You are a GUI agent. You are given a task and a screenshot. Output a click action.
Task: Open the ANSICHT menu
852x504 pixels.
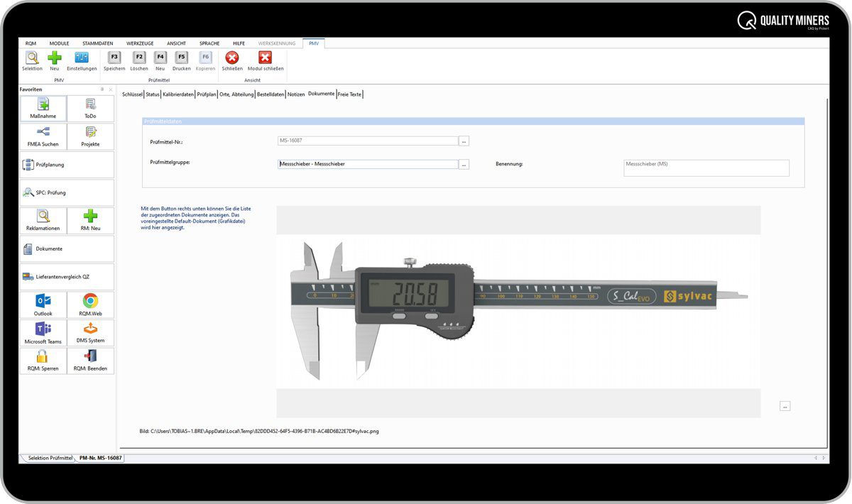(x=176, y=43)
